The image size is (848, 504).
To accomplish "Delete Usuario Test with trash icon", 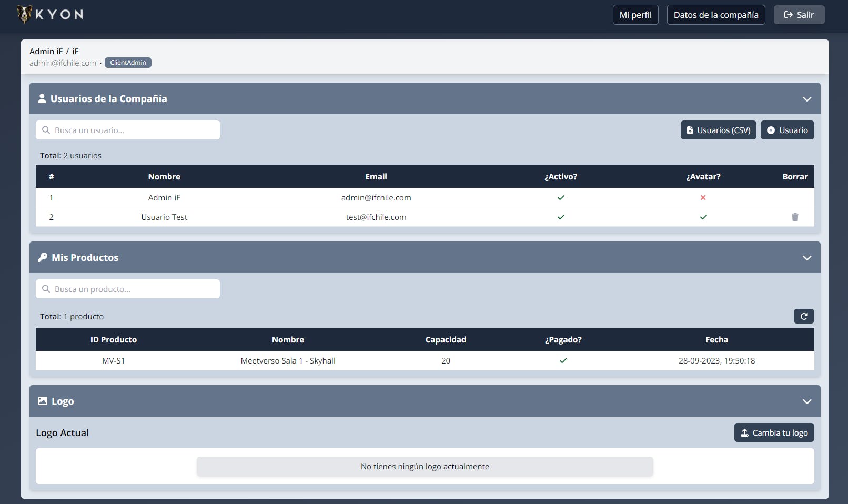I will pos(795,217).
